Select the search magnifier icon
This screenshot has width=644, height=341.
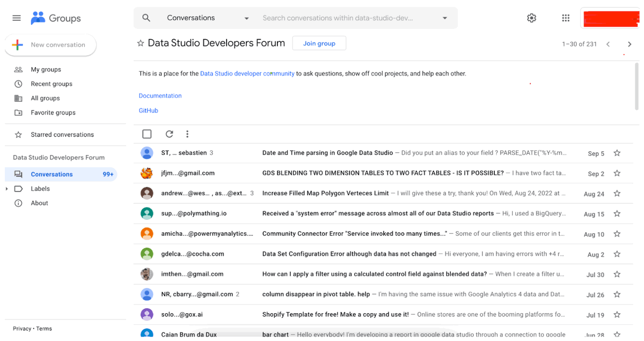click(x=146, y=17)
